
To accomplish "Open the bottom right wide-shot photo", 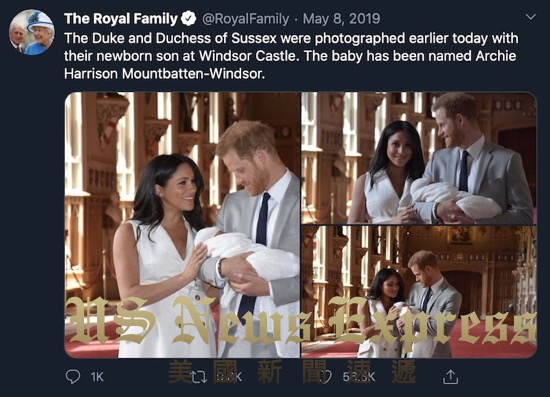I will [x=419, y=292].
